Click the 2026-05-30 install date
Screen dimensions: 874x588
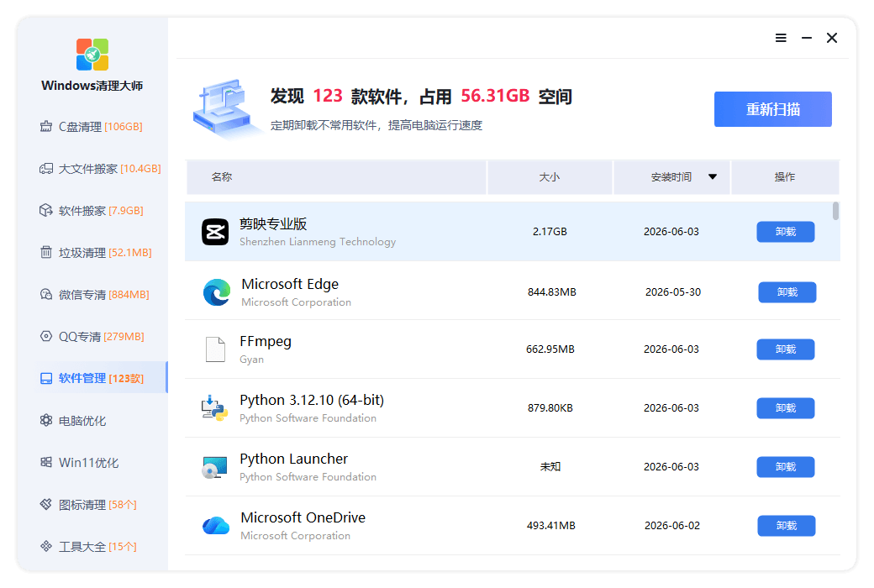tap(673, 292)
